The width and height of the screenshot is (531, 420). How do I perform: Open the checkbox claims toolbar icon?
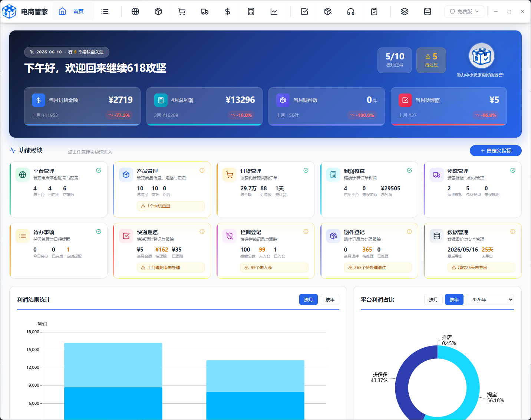[304, 12]
